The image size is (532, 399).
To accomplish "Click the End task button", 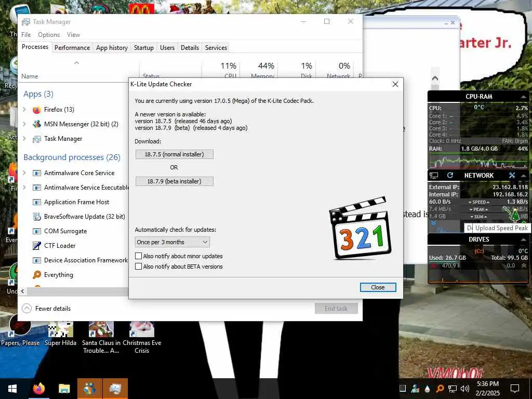I will (x=336, y=309).
